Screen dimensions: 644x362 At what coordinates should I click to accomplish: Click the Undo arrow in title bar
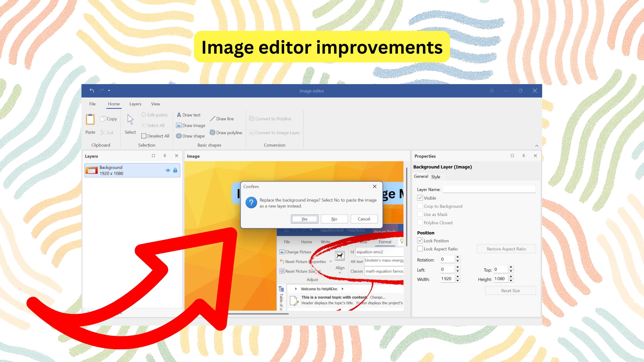click(92, 90)
